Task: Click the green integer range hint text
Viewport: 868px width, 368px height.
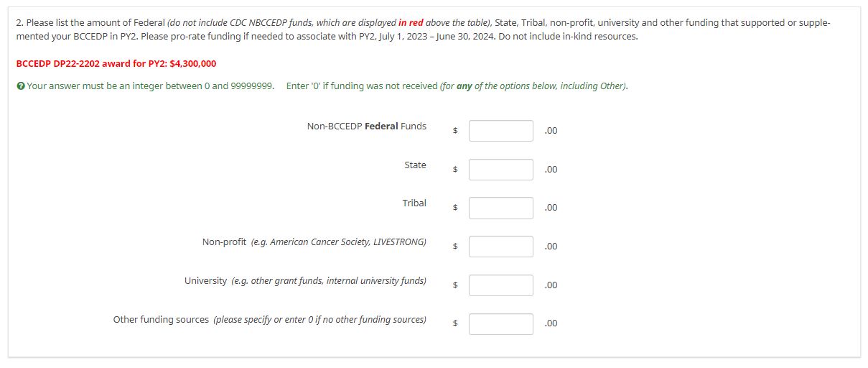Action: point(150,86)
